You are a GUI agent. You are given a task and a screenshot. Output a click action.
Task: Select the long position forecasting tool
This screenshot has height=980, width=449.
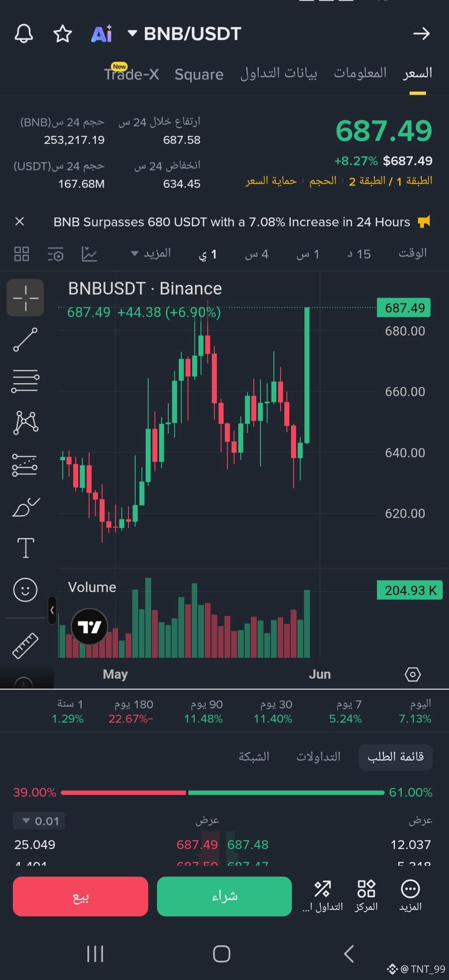click(25, 465)
